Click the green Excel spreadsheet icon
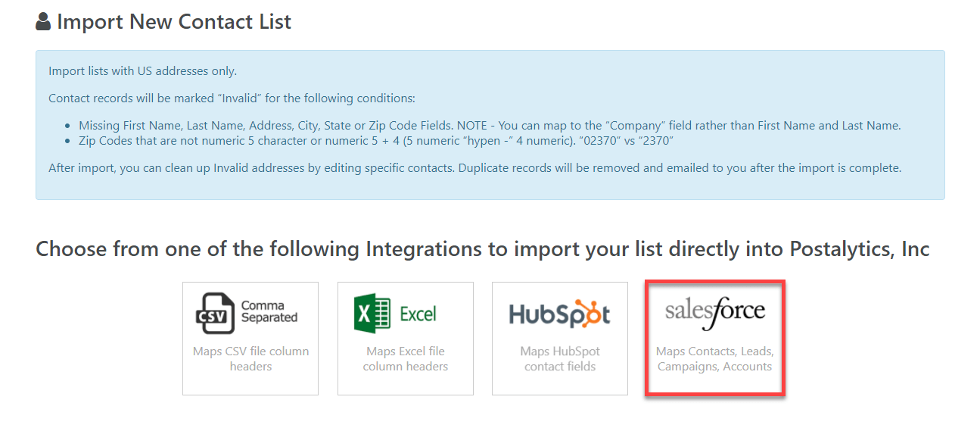Viewport: 980px width, 428px height. tap(371, 313)
